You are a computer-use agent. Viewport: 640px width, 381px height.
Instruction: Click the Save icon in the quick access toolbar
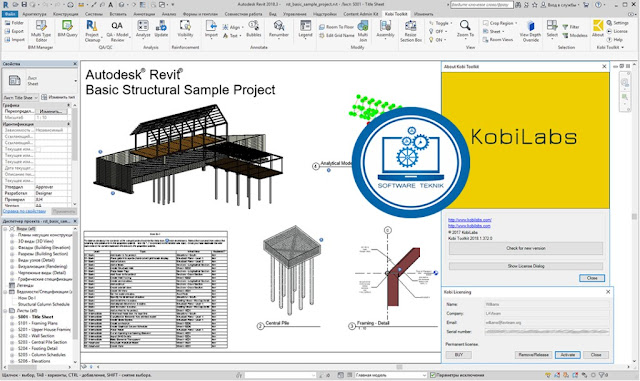coord(24,4)
